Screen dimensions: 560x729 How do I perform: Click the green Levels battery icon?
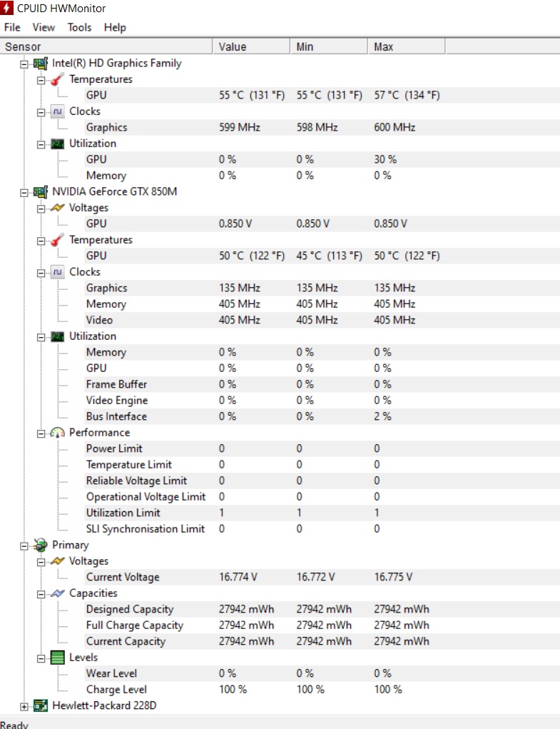coord(57,658)
